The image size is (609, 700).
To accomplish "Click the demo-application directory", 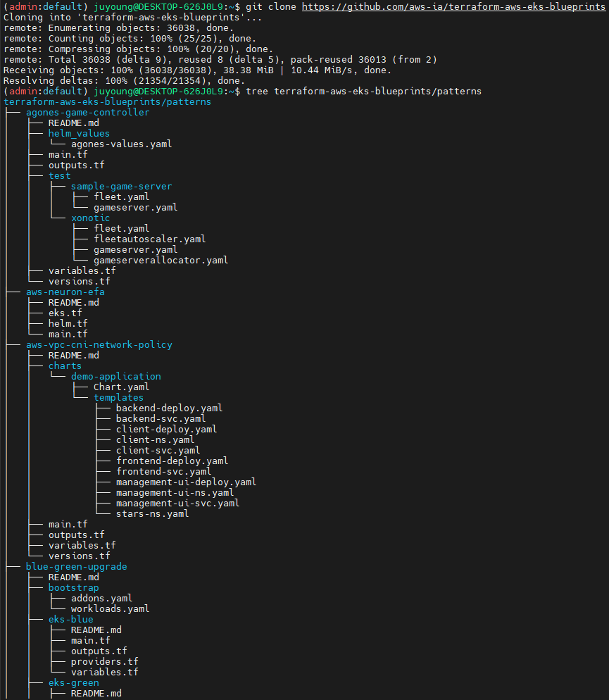I will (116, 376).
